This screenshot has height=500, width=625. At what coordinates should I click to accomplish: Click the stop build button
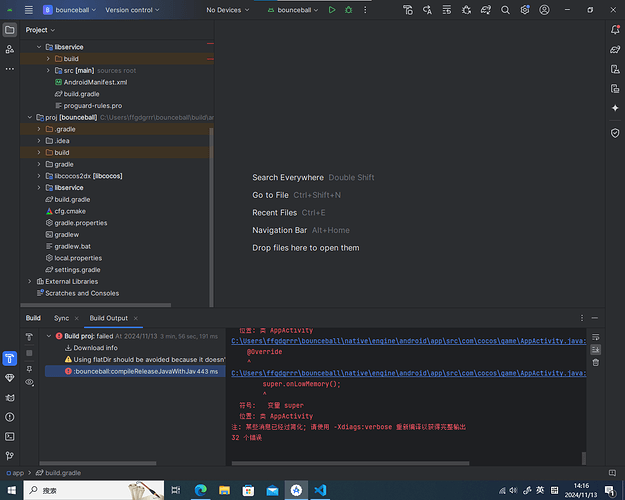[29, 353]
